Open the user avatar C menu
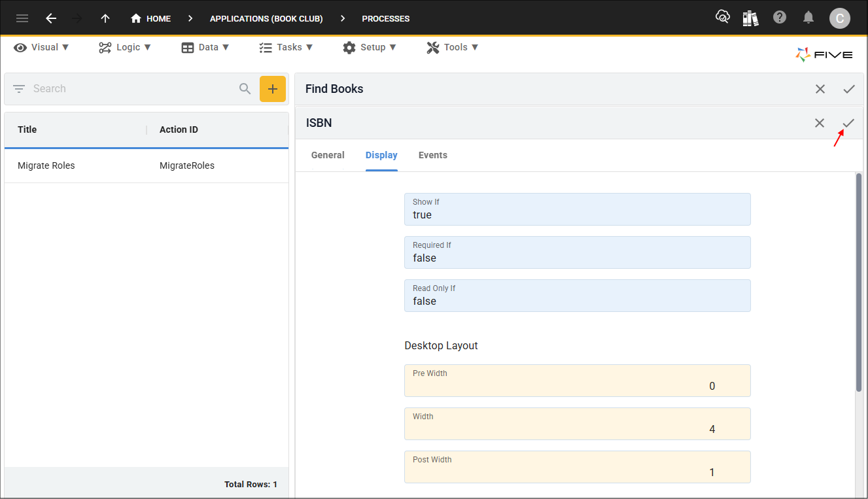This screenshot has height=499, width=868. click(840, 18)
